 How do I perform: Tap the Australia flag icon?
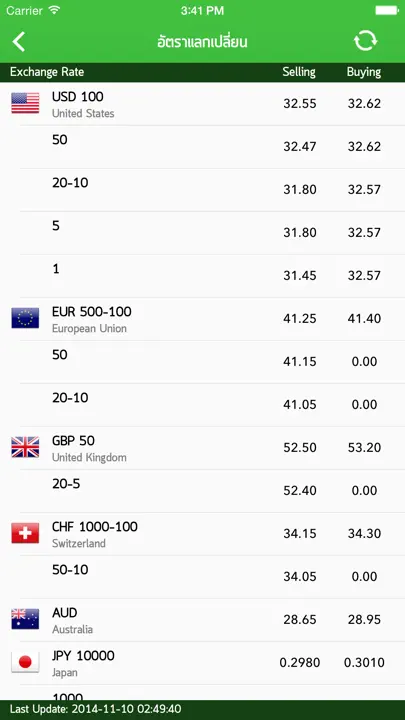click(x=25, y=619)
